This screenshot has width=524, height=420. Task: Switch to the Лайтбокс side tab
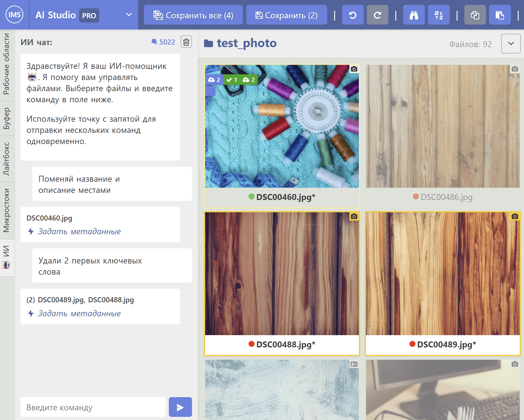(x=7, y=159)
